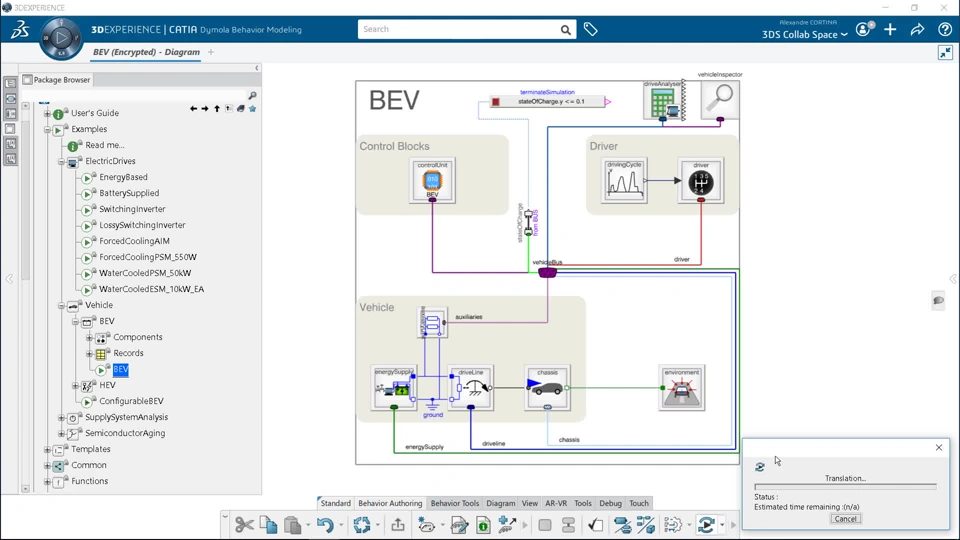This screenshot has height=540, width=960.
Task: Click the edit document pencil icon
Action: [x=459, y=525]
